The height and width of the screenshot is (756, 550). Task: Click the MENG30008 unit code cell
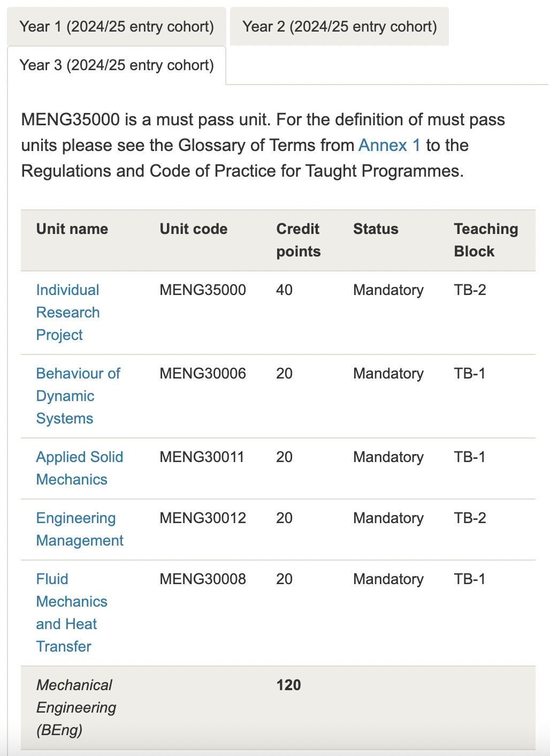point(203,579)
